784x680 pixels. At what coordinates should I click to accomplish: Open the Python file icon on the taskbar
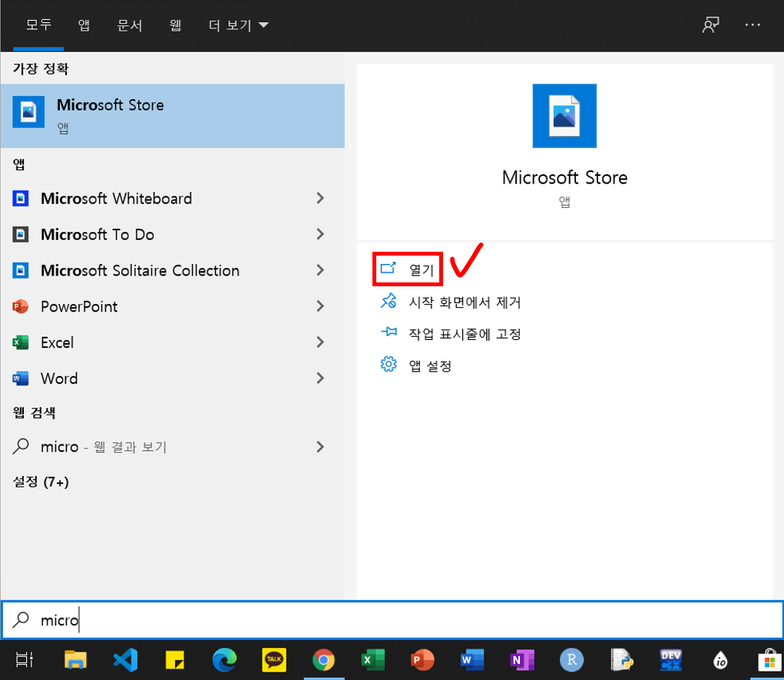621,660
